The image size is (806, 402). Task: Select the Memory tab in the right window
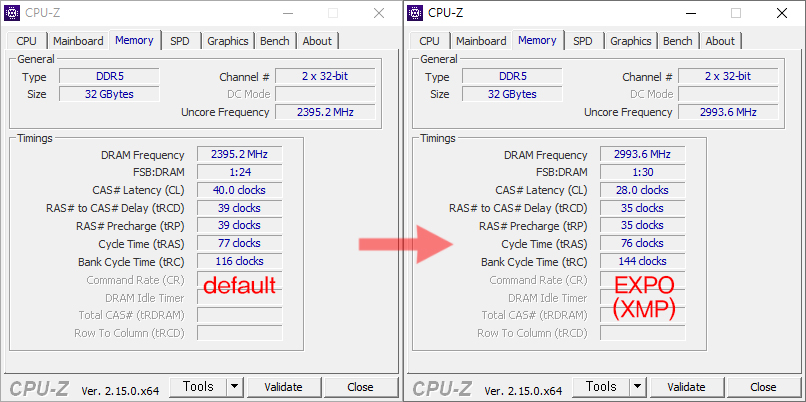coord(537,40)
